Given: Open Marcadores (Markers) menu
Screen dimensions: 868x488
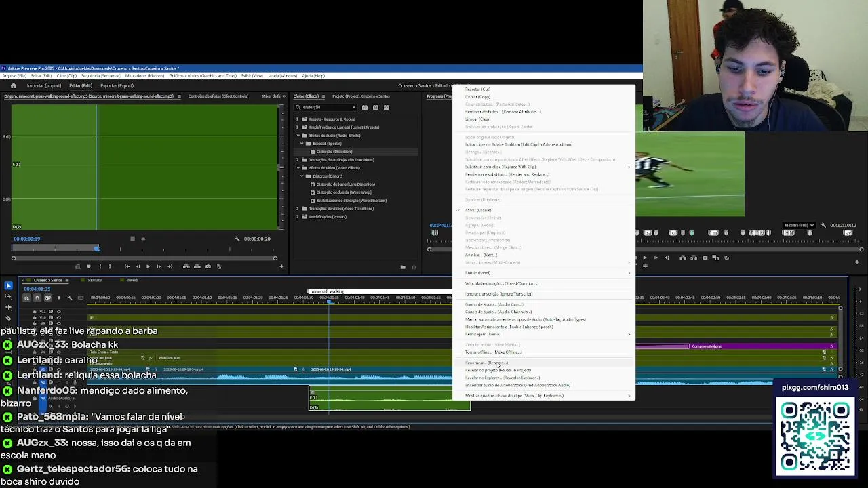Looking at the screenshot, I should click(x=145, y=76).
